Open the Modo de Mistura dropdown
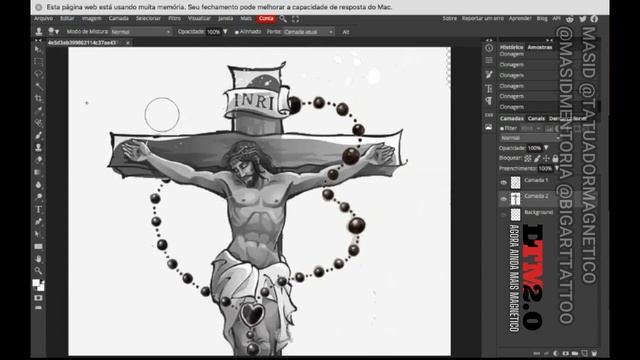This screenshot has width=640, height=360. 141,32
